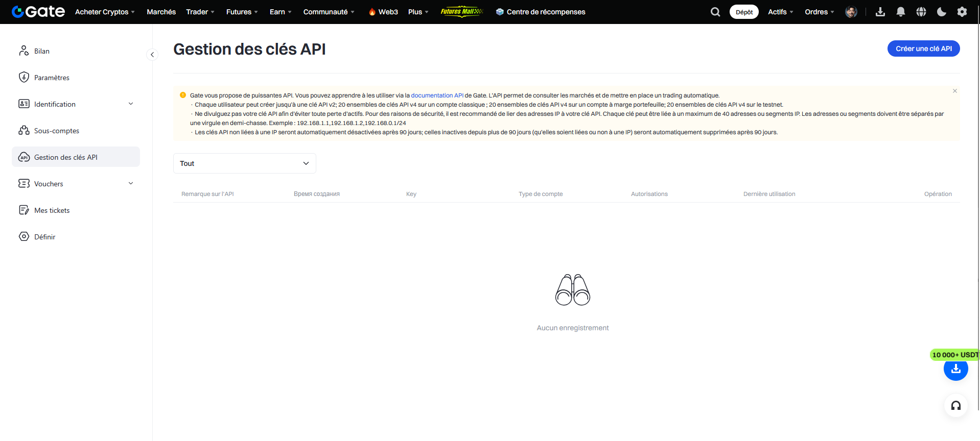Toggle dark mode moon icon
Image resolution: width=980 pixels, height=441 pixels.
pyautogui.click(x=942, y=12)
